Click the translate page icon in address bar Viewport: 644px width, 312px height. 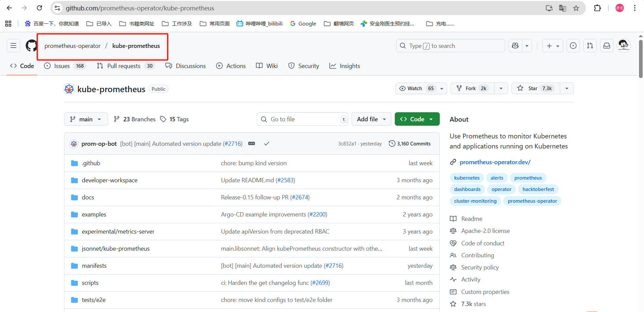562,8
